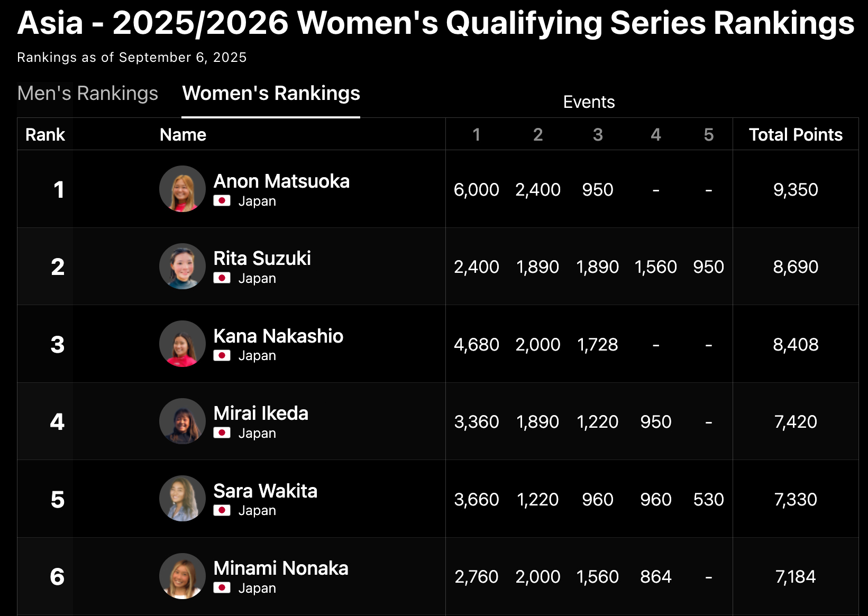Screen dimensions: 868x616
Task: Open Kana Nakashio's athlete photo
Action: (x=182, y=344)
